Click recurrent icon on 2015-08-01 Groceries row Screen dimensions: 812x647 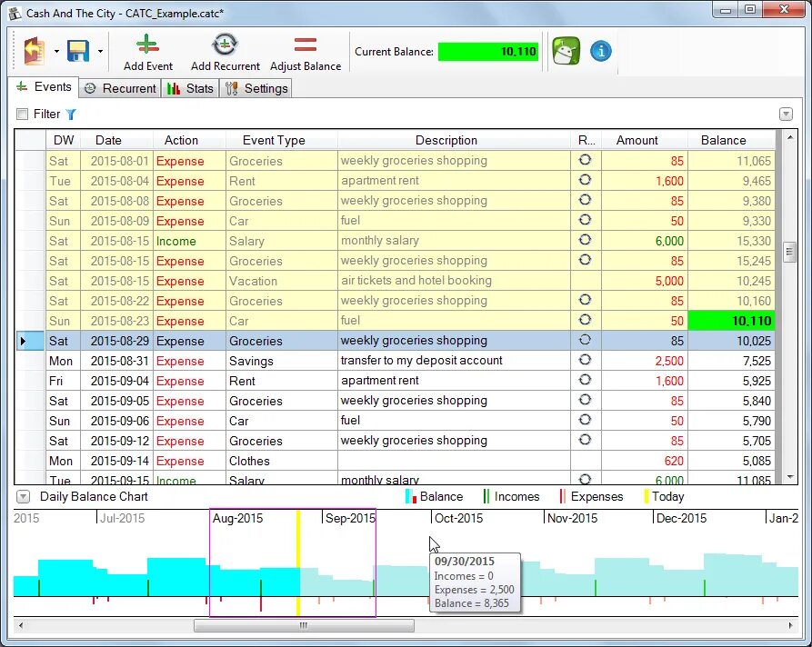pos(586,160)
